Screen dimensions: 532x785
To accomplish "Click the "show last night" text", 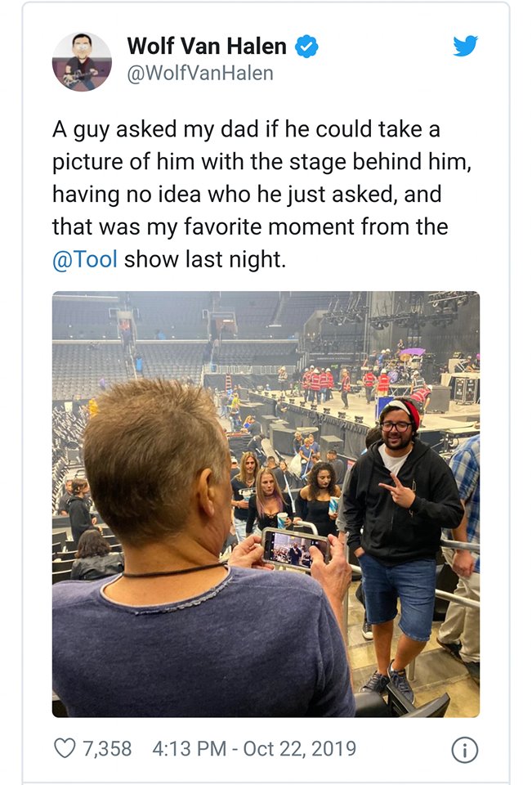I will pyautogui.click(x=204, y=259).
